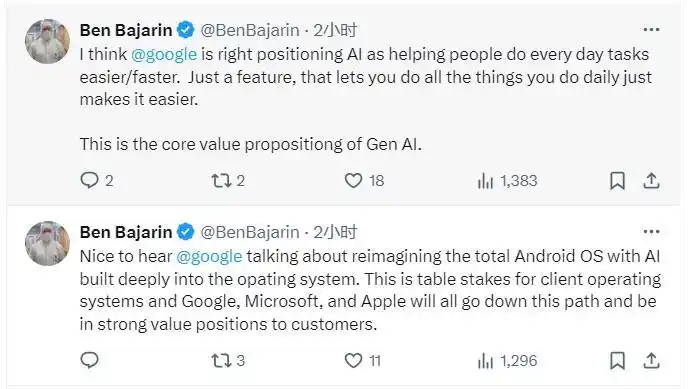This screenshot has width=696, height=389.
Task: Open the more options menu on second tweet
Action: (x=651, y=232)
